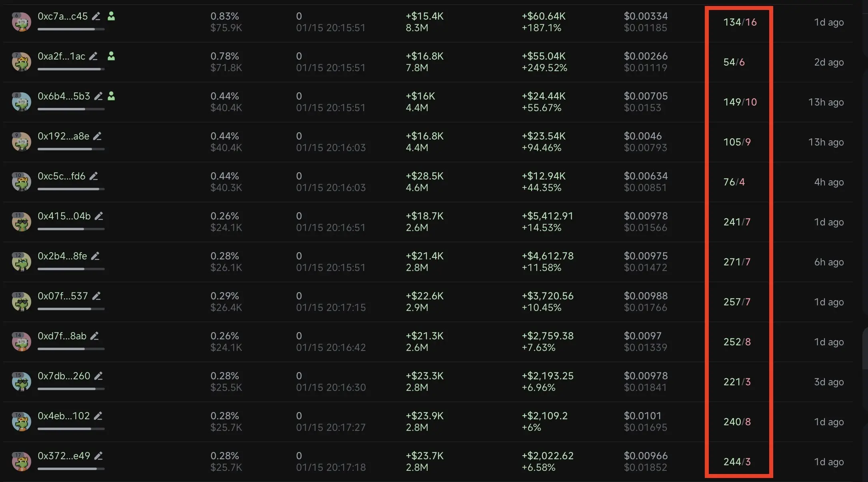
Task: Open wallet address 0xc7a...c45
Action: [62, 16]
